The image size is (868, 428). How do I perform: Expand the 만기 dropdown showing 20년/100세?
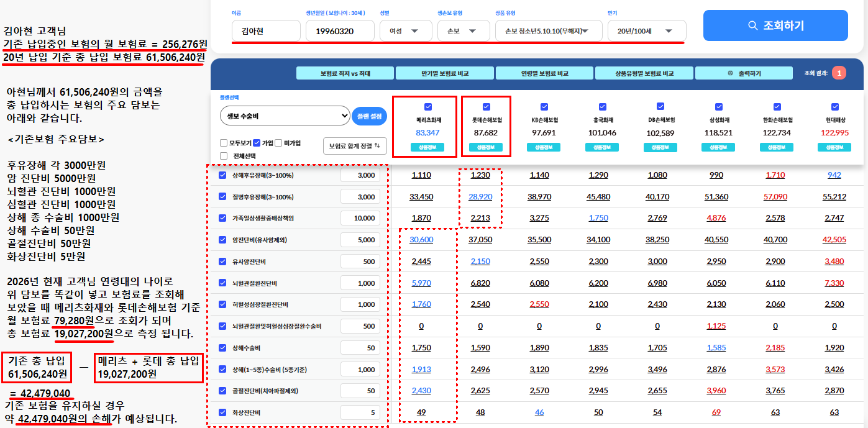646,30
